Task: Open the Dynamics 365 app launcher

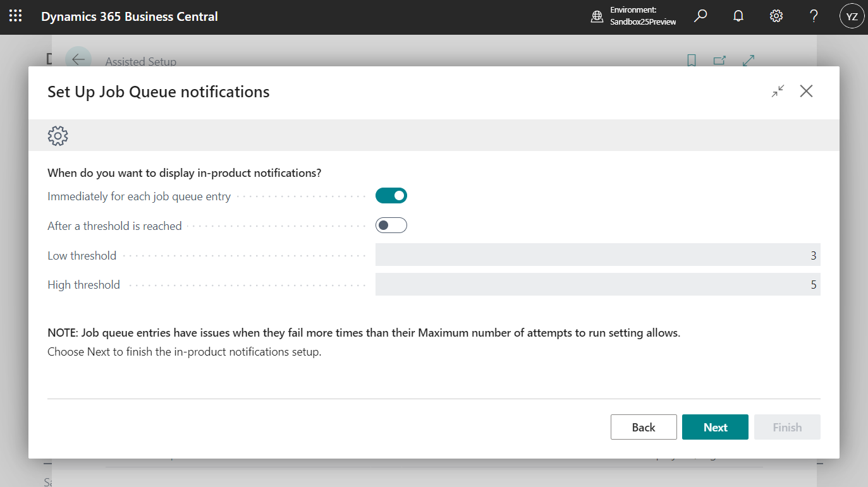Action: pyautogui.click(x=15, y=16)
